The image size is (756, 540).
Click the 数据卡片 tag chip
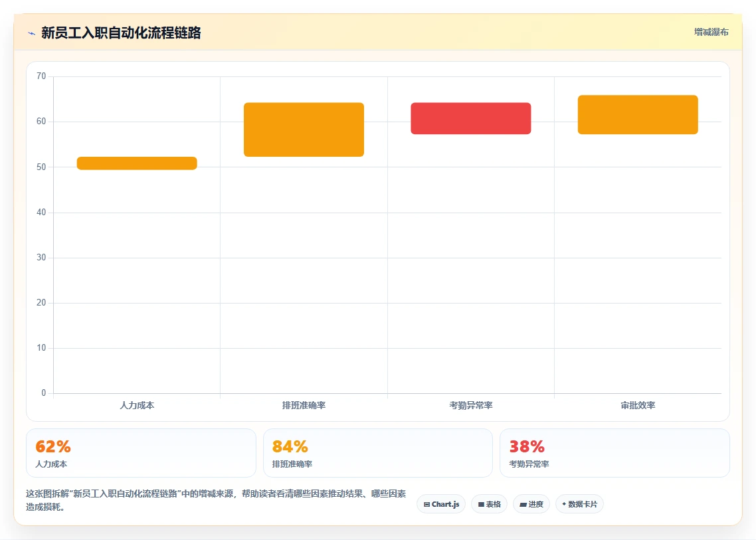click(579, 504)
